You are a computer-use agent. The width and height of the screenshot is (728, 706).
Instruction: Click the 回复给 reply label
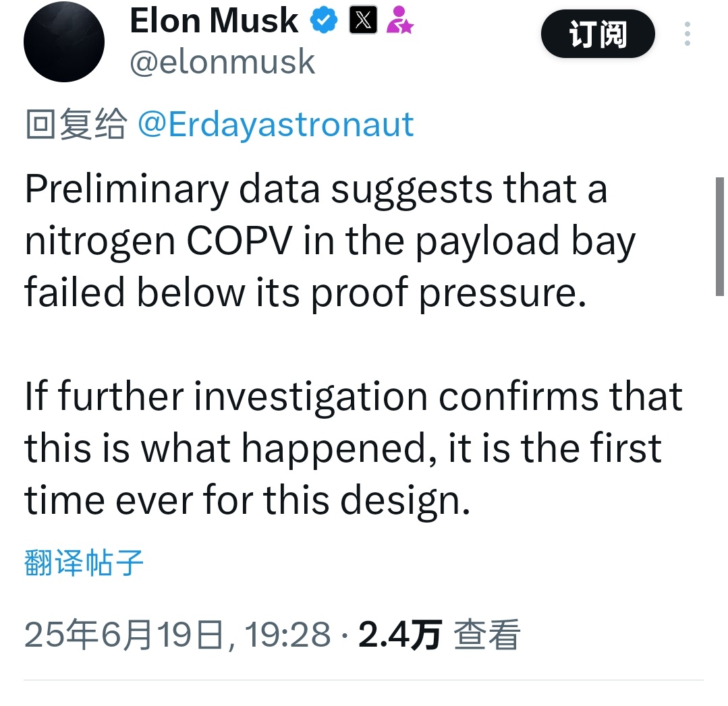click(x=76, y=124)
